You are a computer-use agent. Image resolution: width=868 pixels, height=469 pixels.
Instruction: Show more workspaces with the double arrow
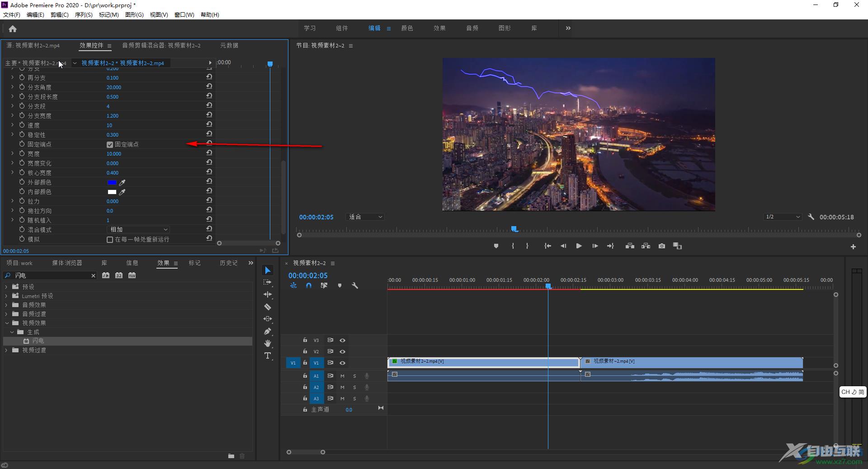568,28
